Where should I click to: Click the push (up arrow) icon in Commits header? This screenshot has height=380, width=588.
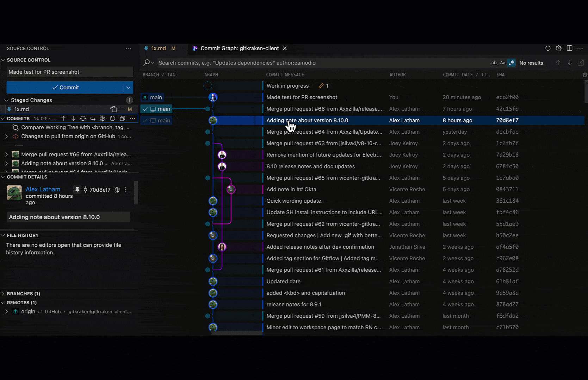point(63,119)
